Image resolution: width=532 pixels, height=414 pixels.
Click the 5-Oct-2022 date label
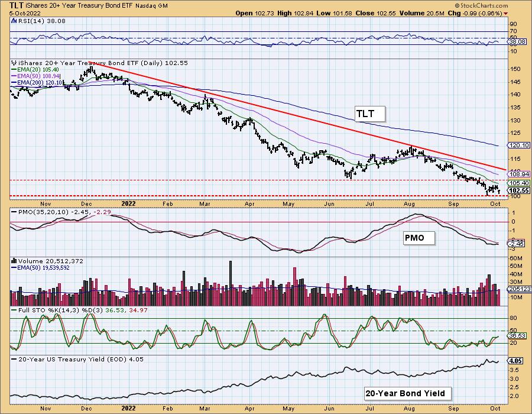(25, 13)
